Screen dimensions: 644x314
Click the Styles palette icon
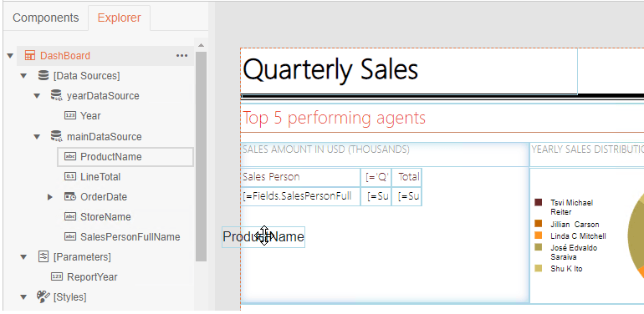pyautogui.click(x=43, y=296)
